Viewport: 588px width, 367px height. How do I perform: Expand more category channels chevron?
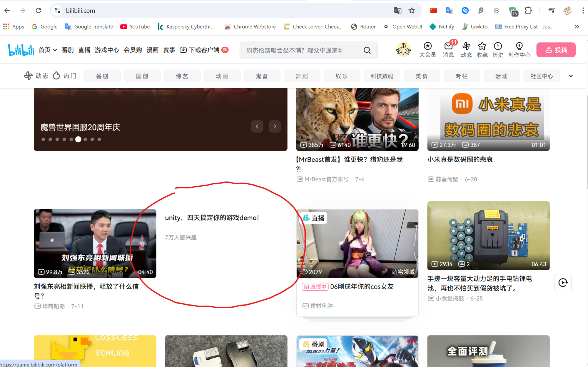571,76
